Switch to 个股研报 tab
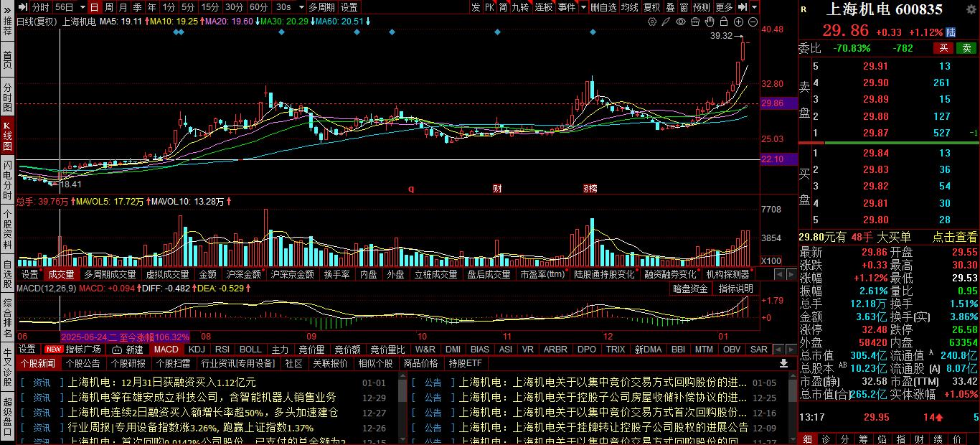The image size is (980, 445). tap(128, 363)
